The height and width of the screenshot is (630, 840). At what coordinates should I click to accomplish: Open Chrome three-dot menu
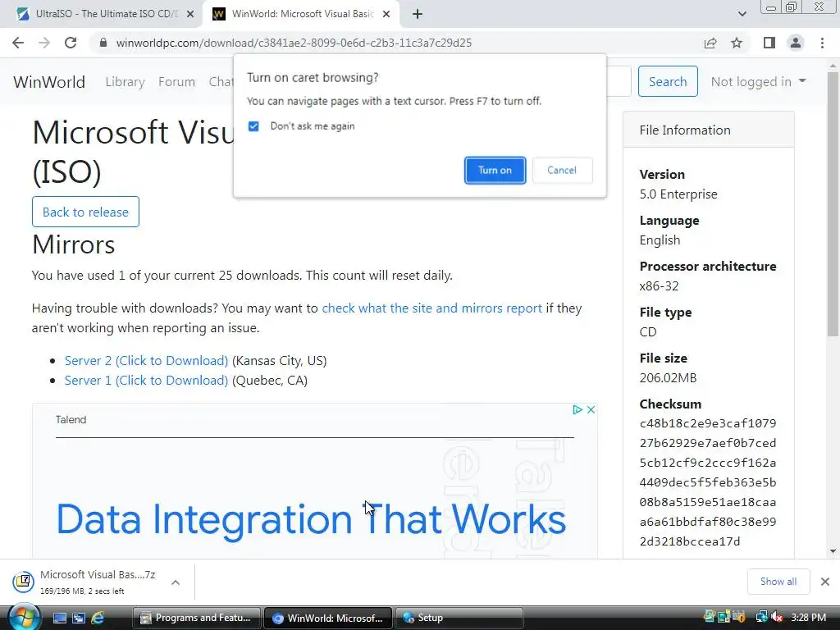[822, 43]
